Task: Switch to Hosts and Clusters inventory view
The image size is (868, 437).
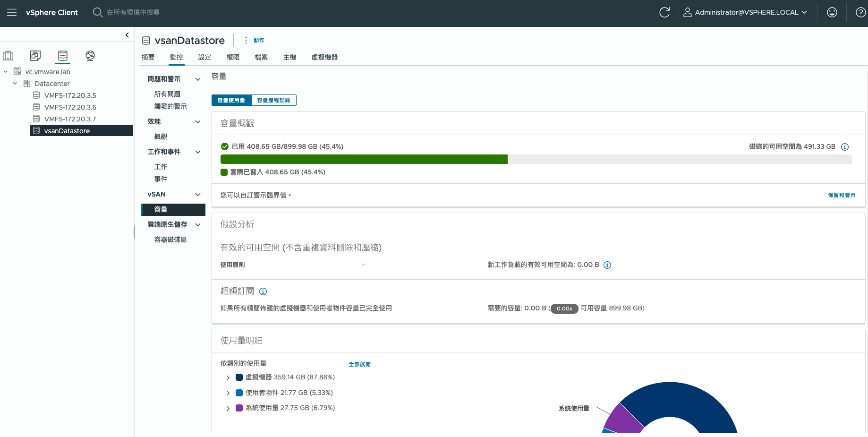Action: 8,56
